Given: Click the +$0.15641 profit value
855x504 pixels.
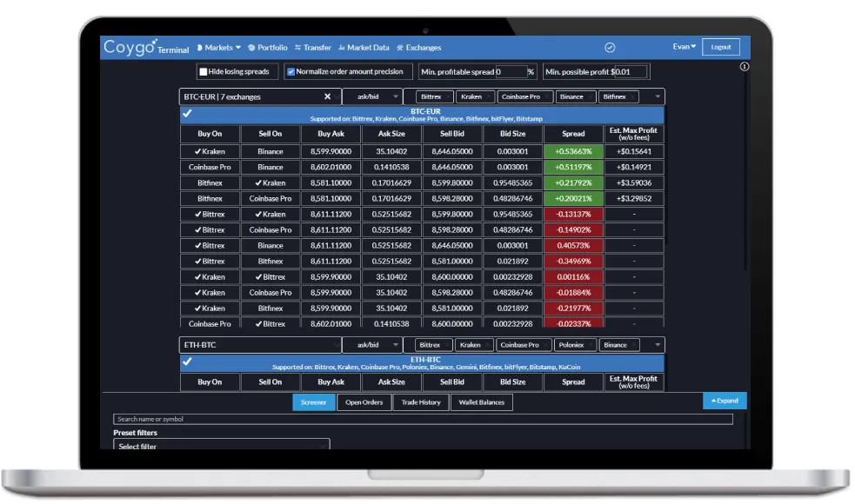Looking at the screenshot, I should (x=633, y=151).
